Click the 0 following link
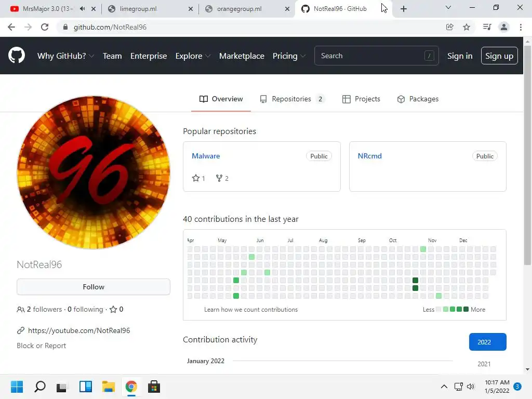Screen dimensions: 532x399 pyautogui.click(x=85, y=310)
